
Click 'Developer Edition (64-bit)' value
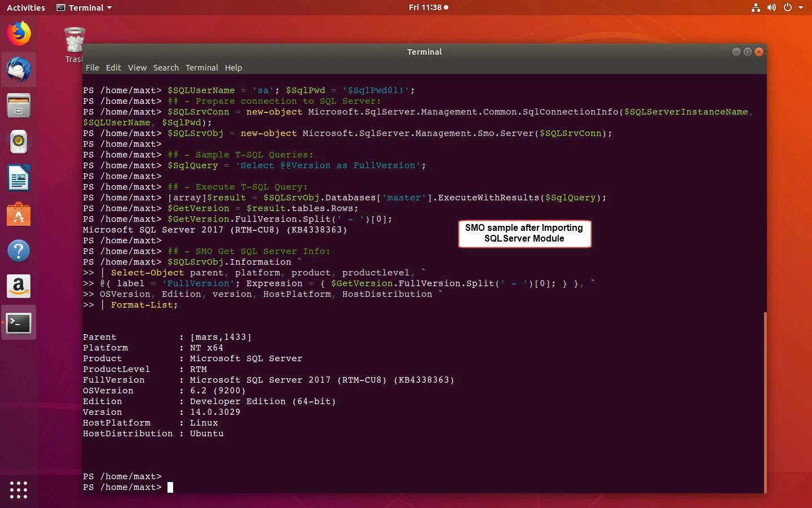pyautogui.click(x=263, y=401)
